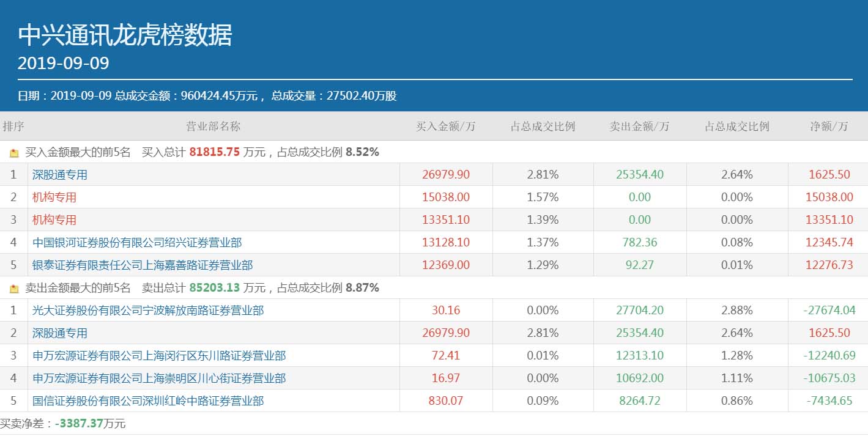Image resolution: width=868 pixels, height=439 pixels.
Task: Click buy amount 16.97
Action: [446, 378]
